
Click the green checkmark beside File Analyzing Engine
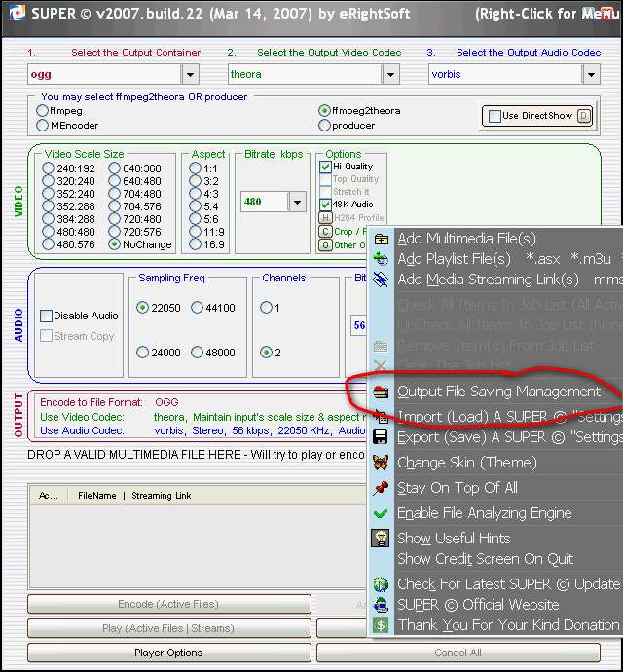click(x=381, y=513)
